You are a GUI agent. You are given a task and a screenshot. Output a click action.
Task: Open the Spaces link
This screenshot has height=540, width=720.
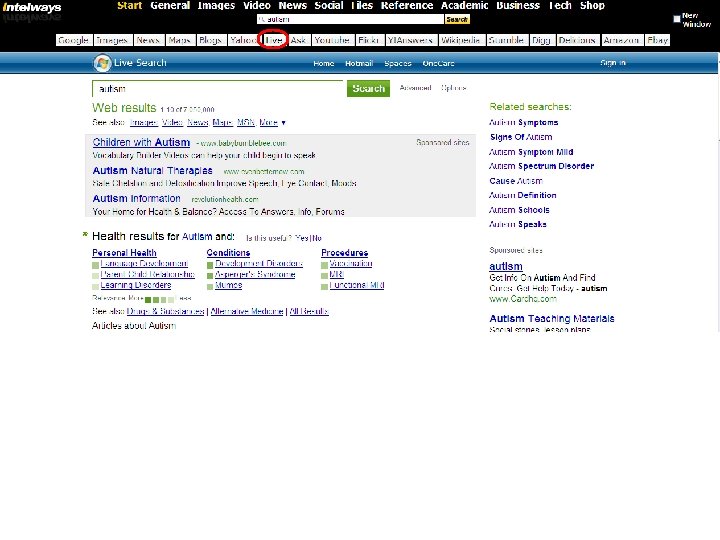click(398, 63)
